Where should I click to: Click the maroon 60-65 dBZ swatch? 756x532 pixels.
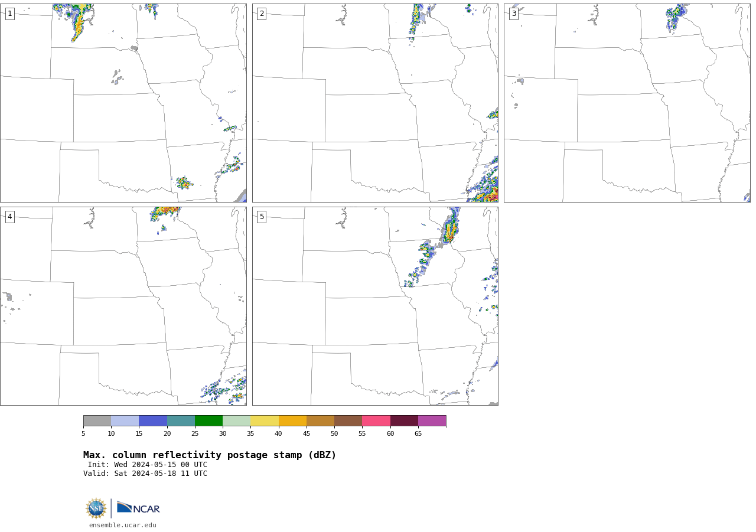404,421
